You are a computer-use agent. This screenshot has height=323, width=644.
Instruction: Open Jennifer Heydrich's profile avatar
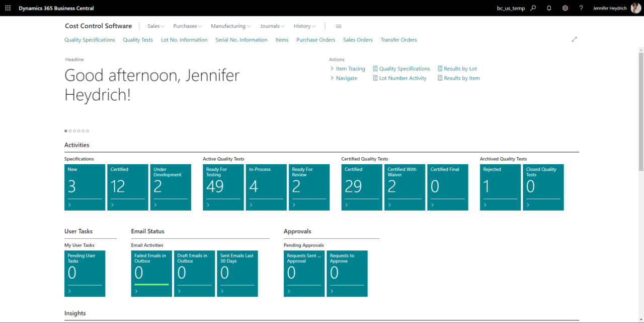pos(636,8)
